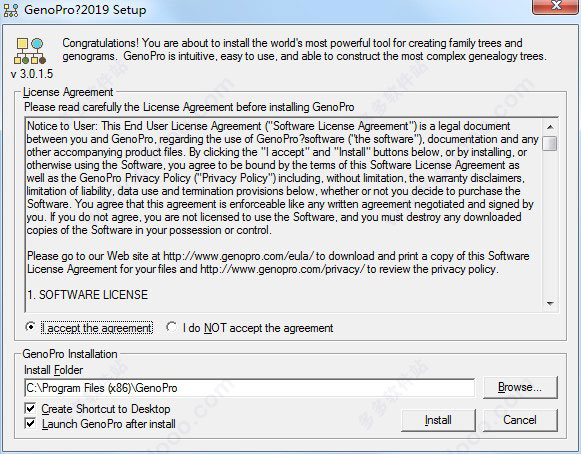The height and width of the screenshot is (454, 581).
Task: Click the Browse... button
Action: 520,387
